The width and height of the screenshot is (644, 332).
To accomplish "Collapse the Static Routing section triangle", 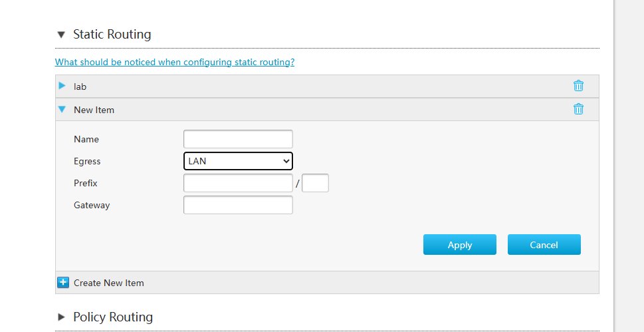I will click(x=61, y=35).
